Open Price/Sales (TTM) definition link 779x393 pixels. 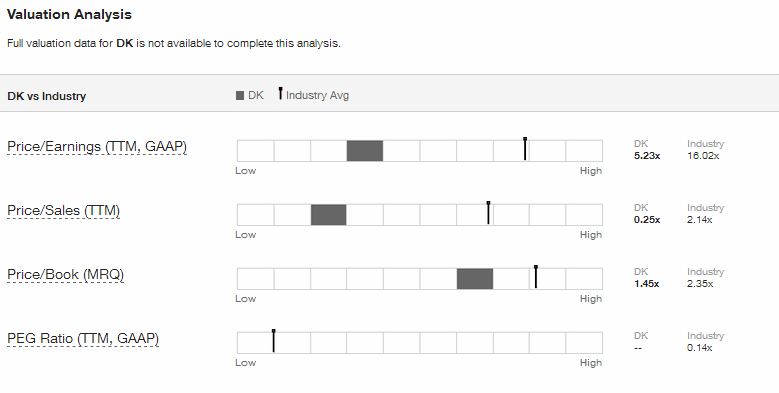[64, 211]
